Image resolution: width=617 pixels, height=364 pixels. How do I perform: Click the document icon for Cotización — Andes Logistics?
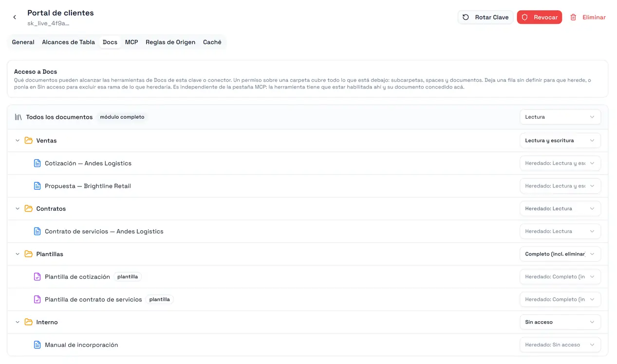click(x=37, y=164)
